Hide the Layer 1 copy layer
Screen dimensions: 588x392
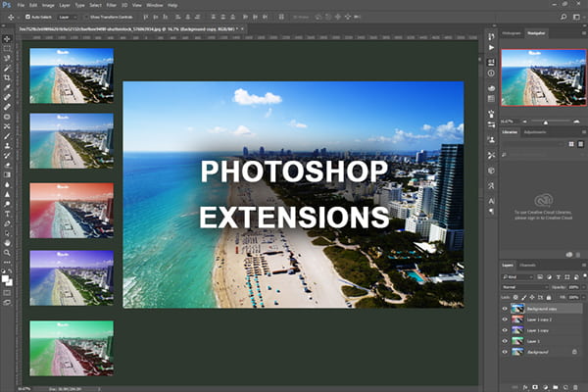click(505, 330)
